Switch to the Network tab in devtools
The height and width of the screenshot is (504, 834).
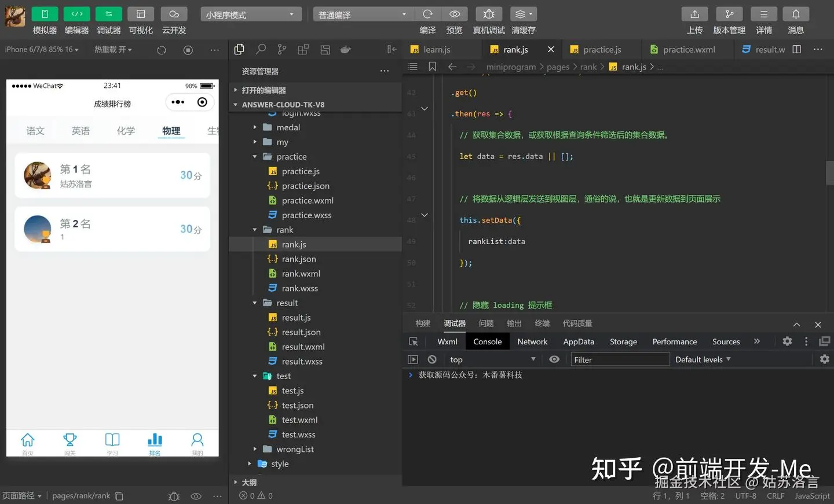[x=532, y=342]
